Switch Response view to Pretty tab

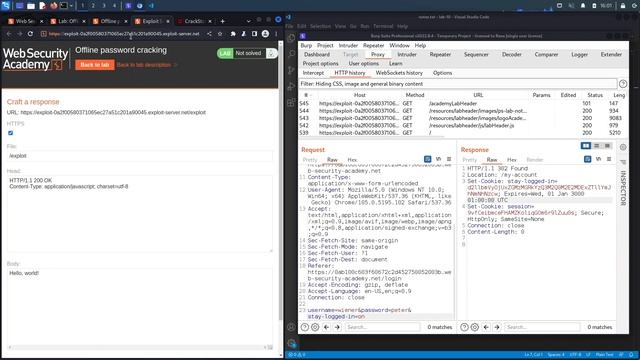pos(469,160)
